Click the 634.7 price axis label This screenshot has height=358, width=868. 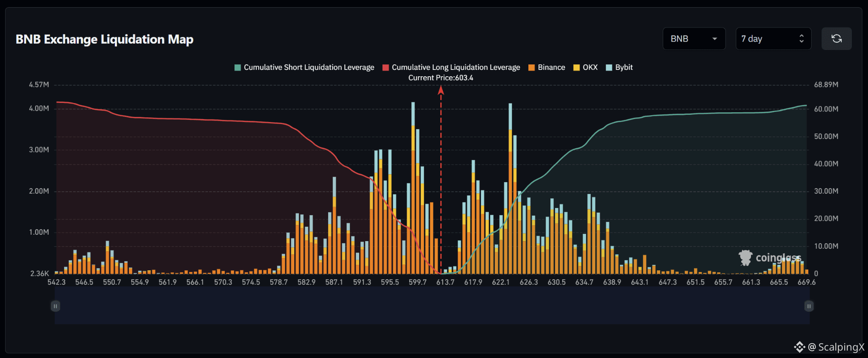[x=584, y=282]
